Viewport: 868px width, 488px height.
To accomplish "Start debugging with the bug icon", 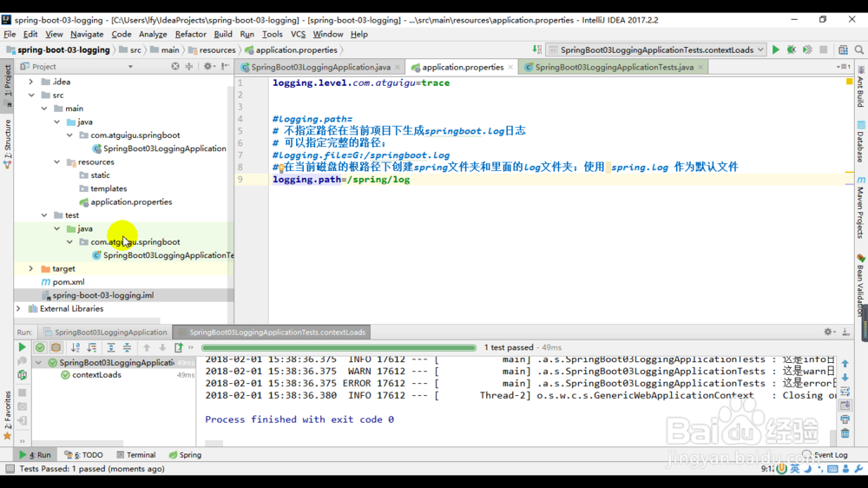I will coord(792,49).
